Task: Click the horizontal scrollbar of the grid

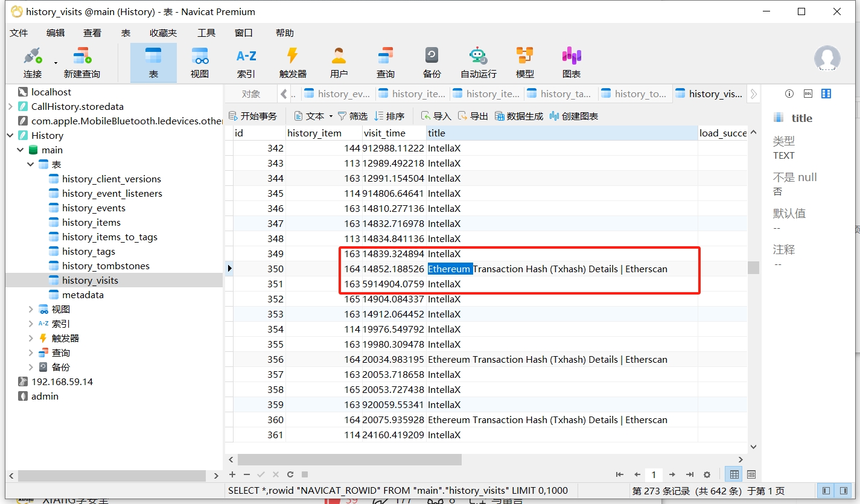Action: [350, 460]
